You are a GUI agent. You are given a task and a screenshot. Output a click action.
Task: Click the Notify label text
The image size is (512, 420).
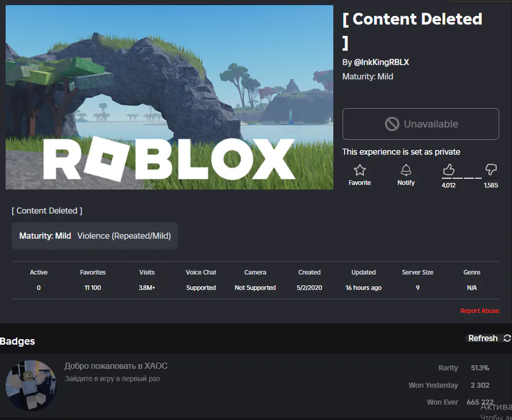pyautogui.click(x=406, y=183)
